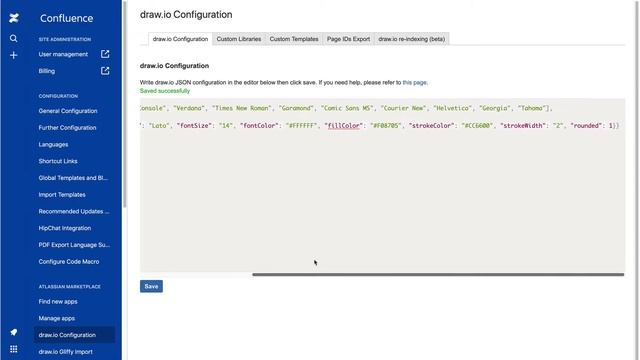Switch to Custom Libraries tab
Viewport: 640px width, 360px height.
tap(239, 39)
